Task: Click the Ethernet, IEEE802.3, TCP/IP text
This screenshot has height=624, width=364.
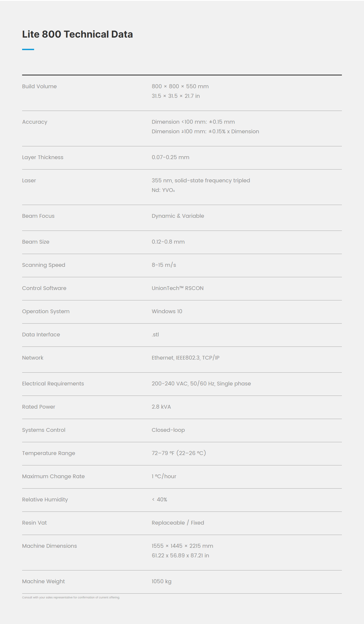Action: coord(185,358)
